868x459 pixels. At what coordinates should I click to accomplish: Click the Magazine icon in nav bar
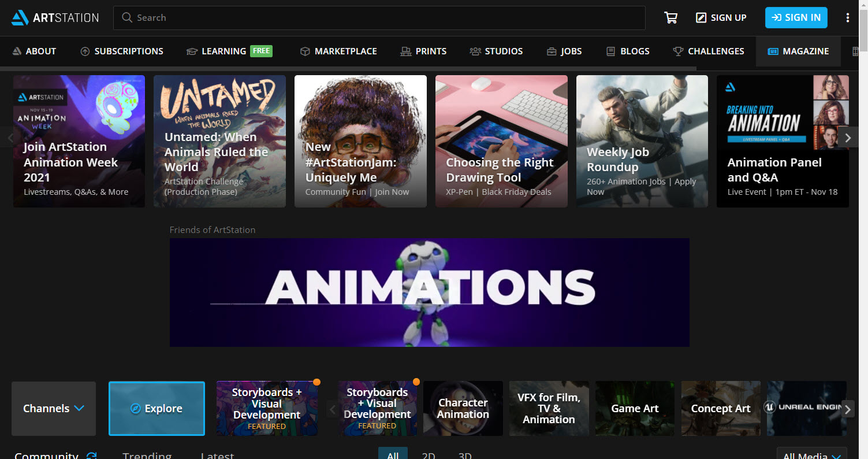click(773, 51)
